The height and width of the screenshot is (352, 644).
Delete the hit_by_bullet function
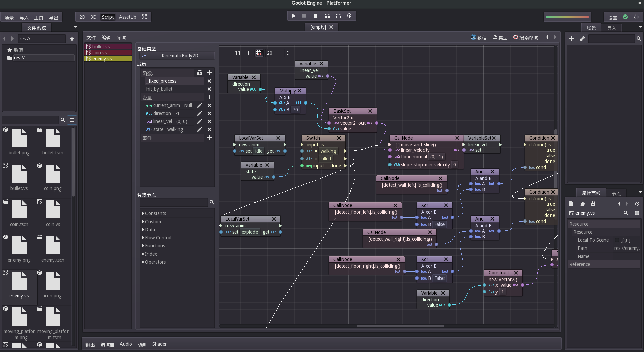point(209,89)
